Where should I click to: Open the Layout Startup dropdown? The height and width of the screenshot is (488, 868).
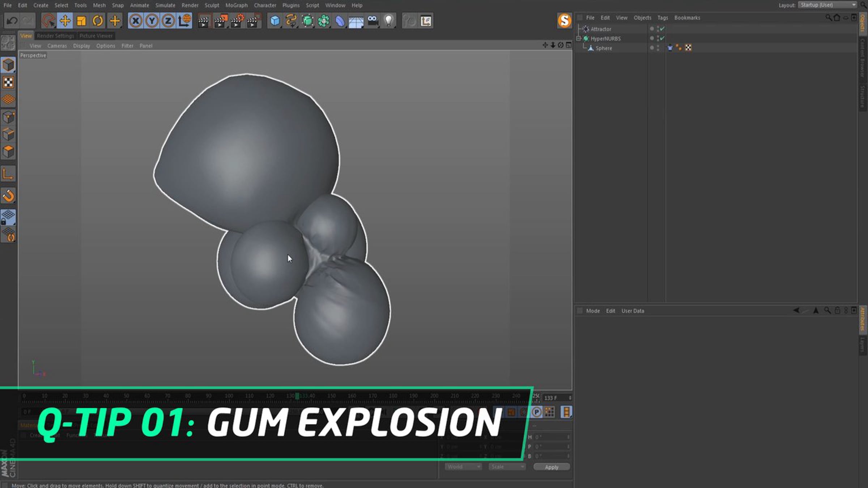click(827, 5)
